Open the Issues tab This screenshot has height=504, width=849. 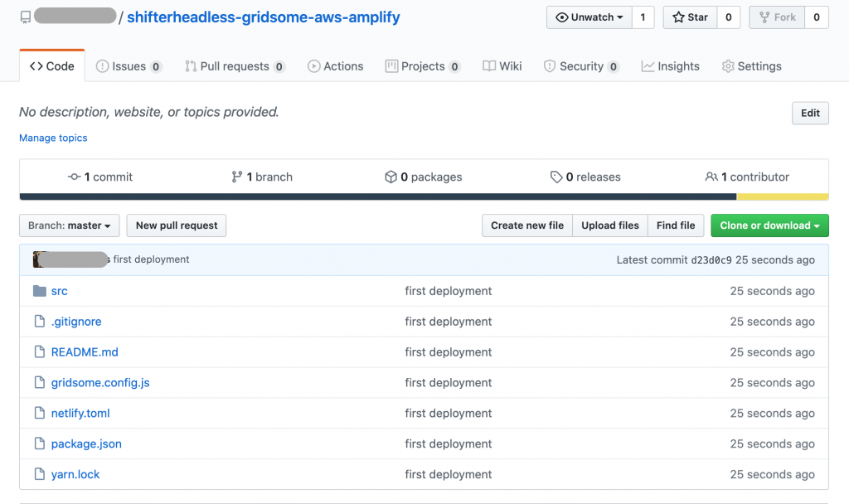[x=129, y=66]
